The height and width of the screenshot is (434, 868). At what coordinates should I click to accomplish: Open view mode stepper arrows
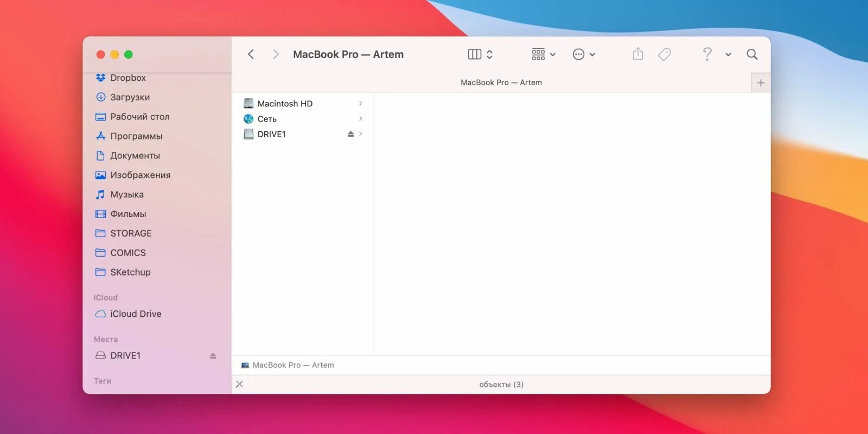click(489, 54)
